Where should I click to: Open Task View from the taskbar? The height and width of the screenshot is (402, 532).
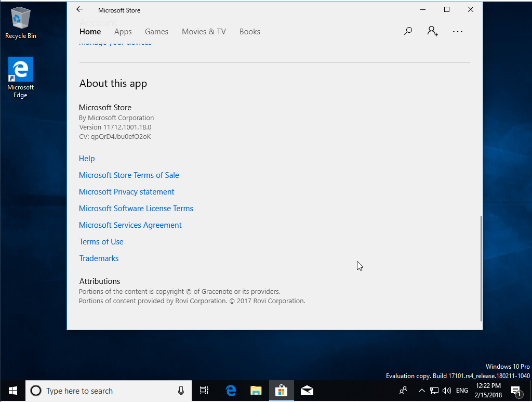point(204,391)
